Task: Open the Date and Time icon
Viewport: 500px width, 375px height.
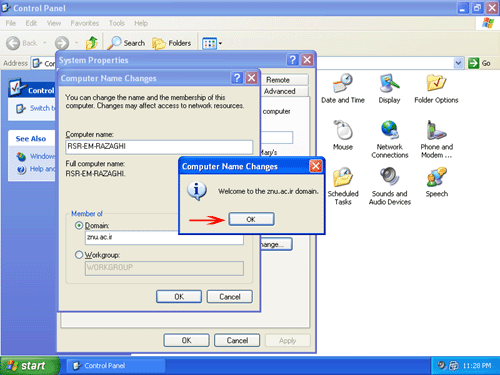Action: (x=343, y=89)
